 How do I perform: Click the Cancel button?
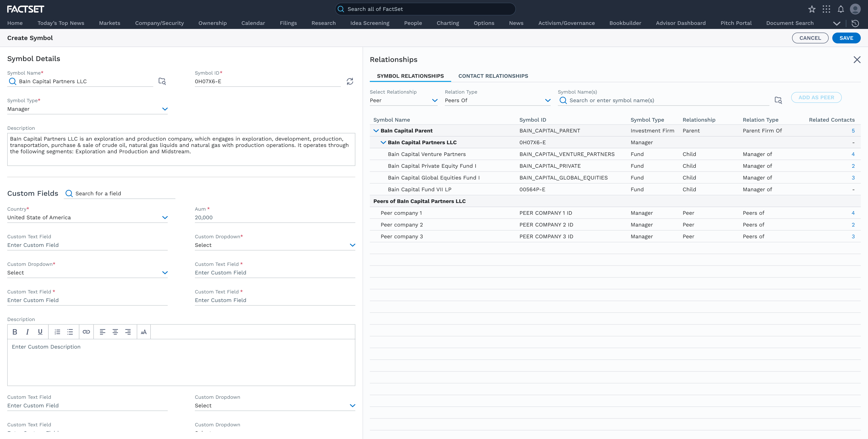[810, 38]
